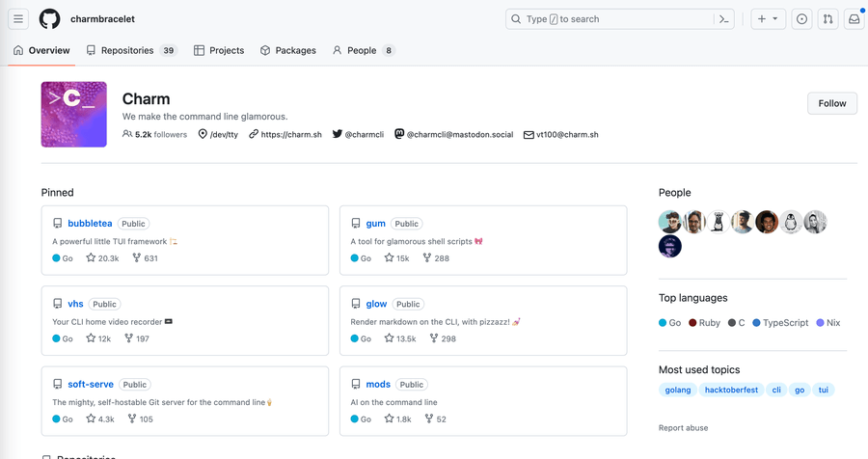Click the search magnifier icon
The width and height of the screenshot is (868, 459).
(x=516, y=19)
